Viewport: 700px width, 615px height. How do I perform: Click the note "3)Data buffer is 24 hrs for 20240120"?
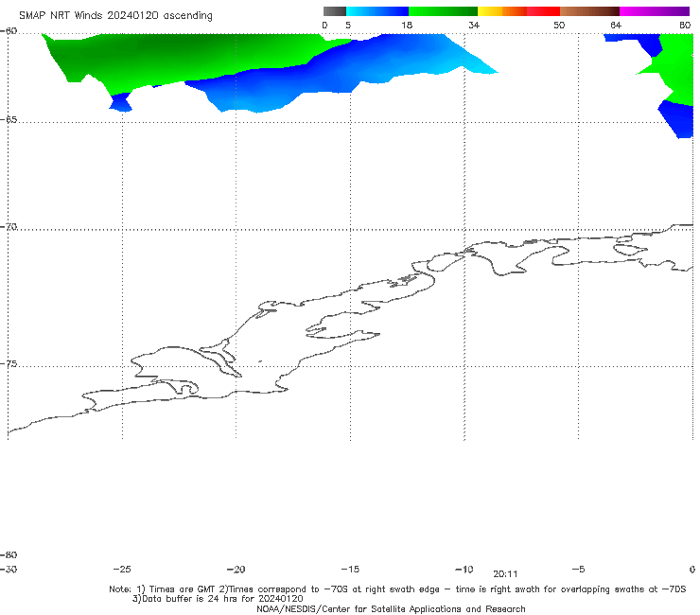(x=218, y=599)
